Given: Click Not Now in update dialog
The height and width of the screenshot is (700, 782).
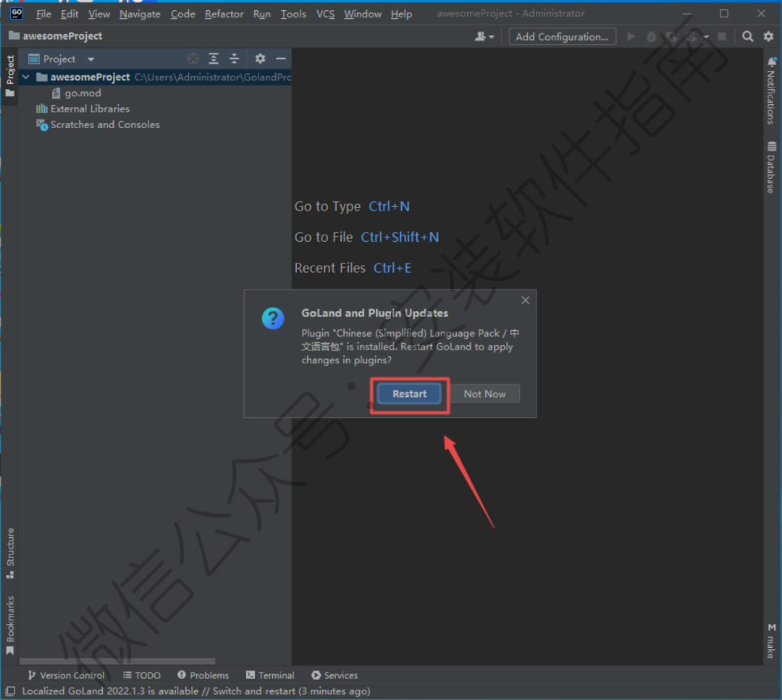Looking at the screenshot, I should coord(484,394).
